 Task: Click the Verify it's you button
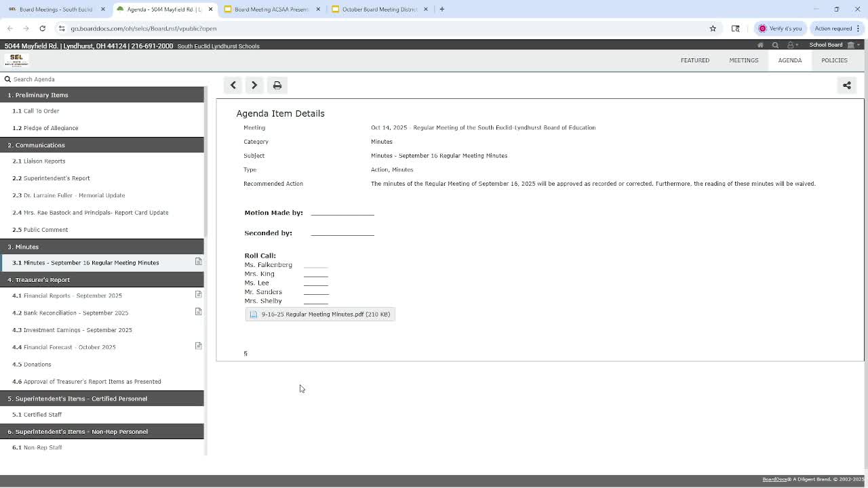click(x=781, y=28)
